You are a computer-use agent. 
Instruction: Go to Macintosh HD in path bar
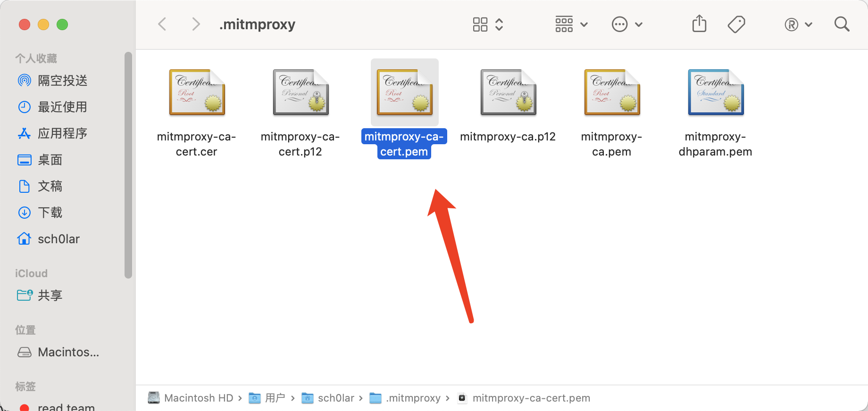191,398
